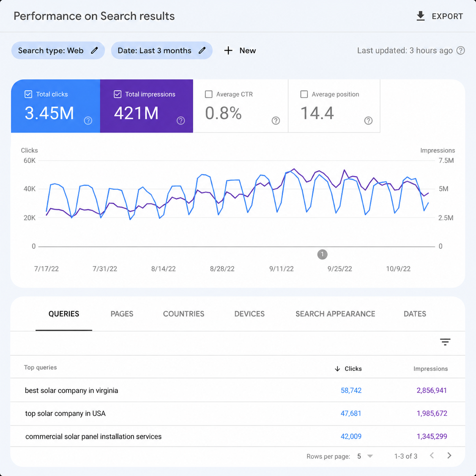
Task: Click the 9/11/22 date axis label
Action: (x=281, y=269)
